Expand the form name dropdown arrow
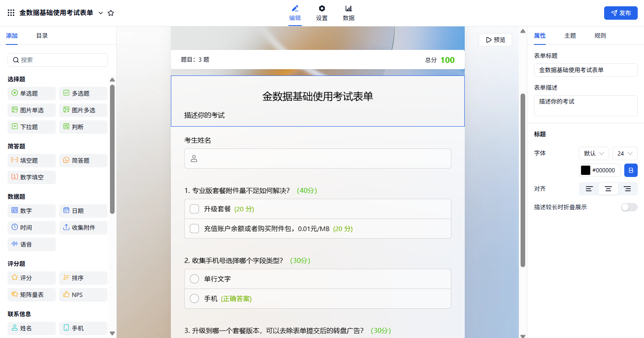Screen dimensions: 644x338 (x=101, y=13)
